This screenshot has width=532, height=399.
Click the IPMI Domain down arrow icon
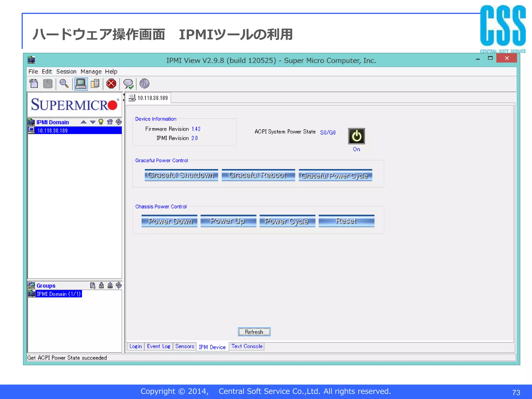point(92,122)
